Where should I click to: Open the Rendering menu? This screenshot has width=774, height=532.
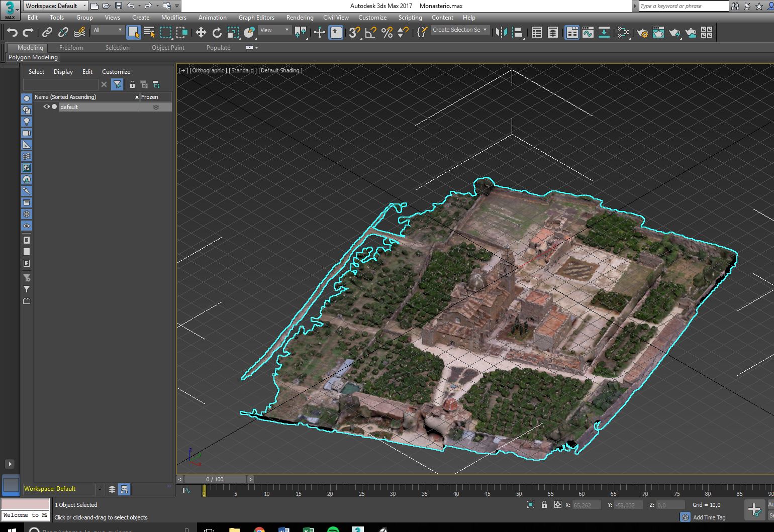coord(300,18)
